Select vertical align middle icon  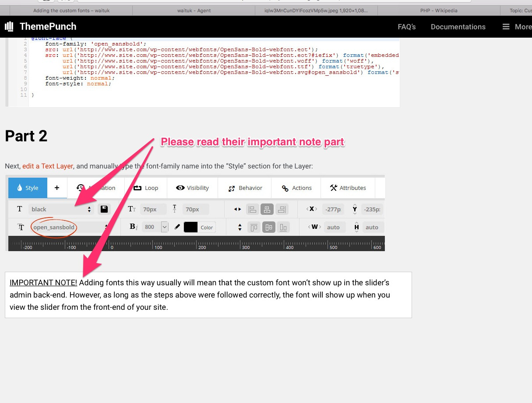click(x=269, y=227)
